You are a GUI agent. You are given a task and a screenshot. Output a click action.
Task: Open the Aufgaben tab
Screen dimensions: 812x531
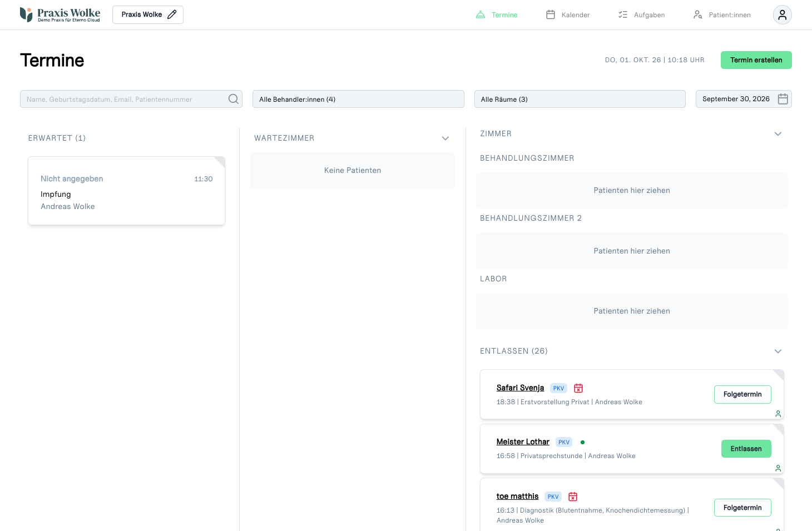pos(641,15)
